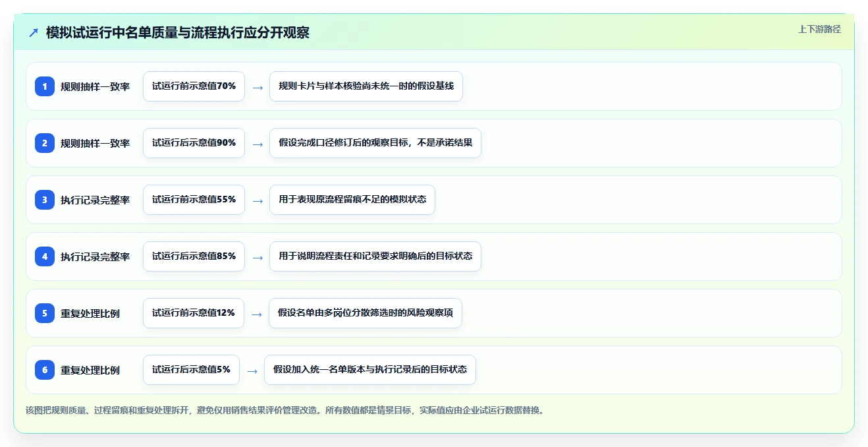
Task: Click 规则抽样一致率 label in row 2
Action: 95,143
